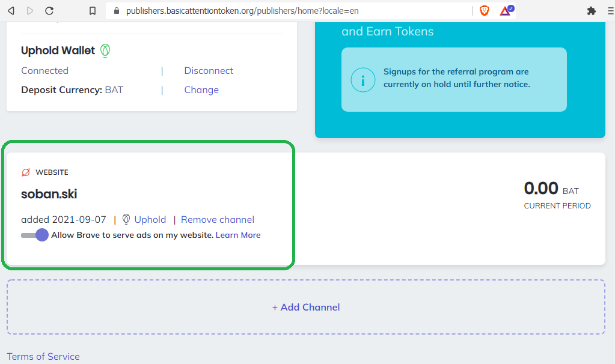
Task: Click the red website channel icon
Action: tap(26, 172)
